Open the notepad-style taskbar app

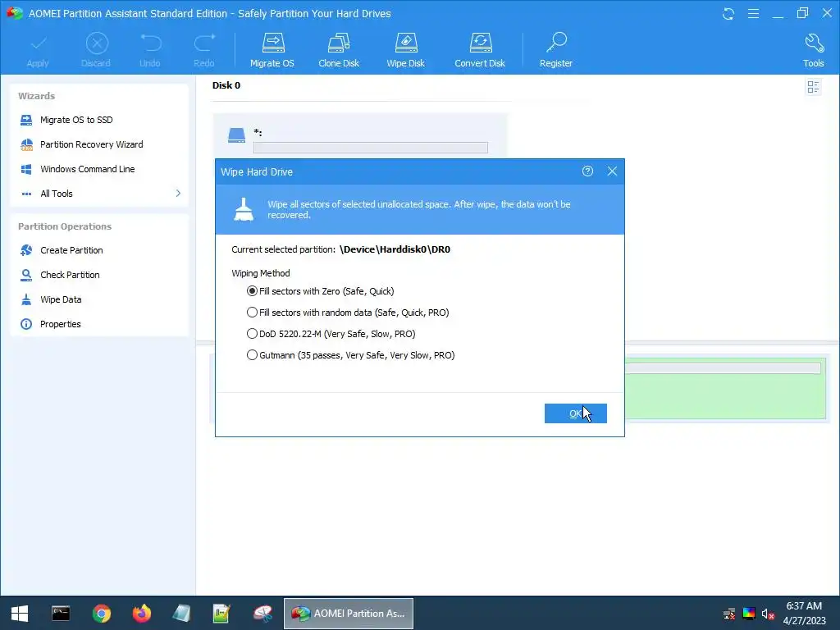[x=181, y=614]
